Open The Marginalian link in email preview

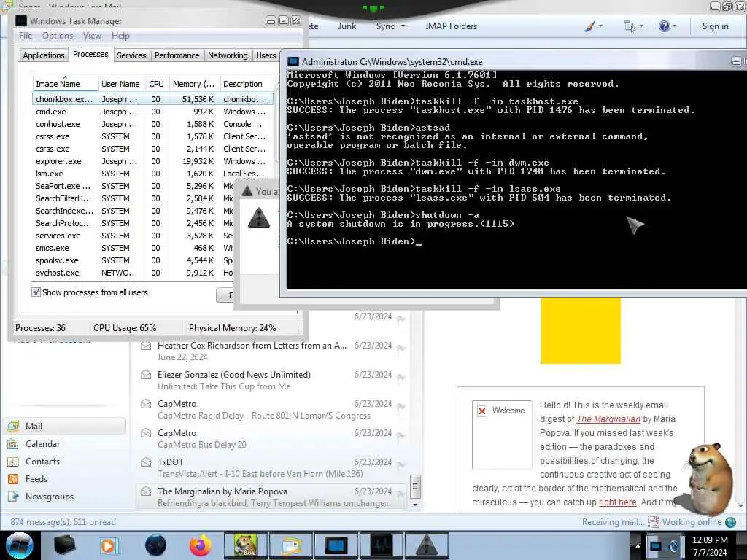click(608, 419)
